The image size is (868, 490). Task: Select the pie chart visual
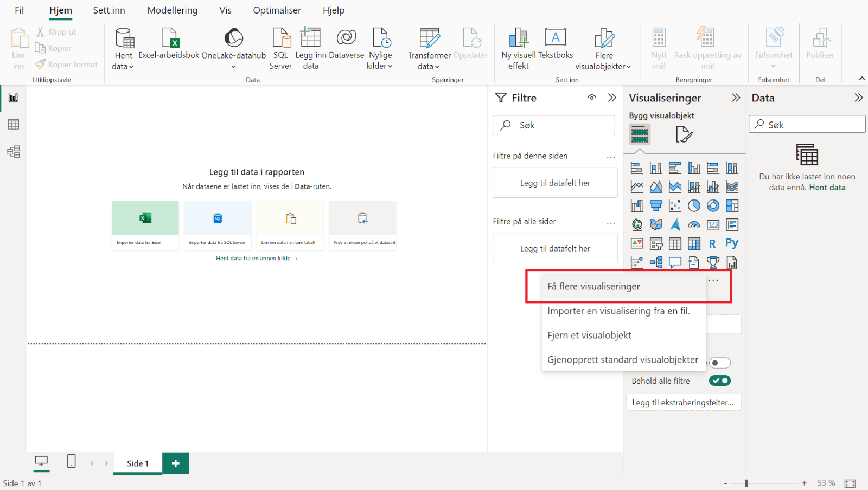coord(694,206)
